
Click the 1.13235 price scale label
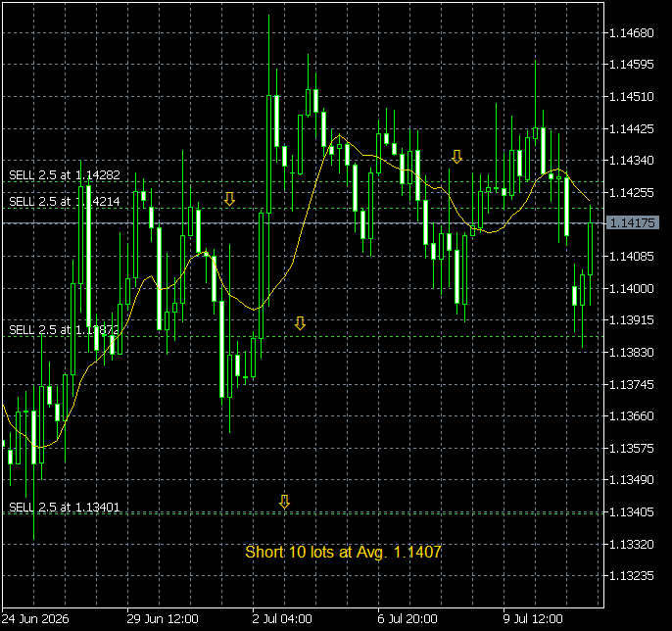click(x=632, y=576)
